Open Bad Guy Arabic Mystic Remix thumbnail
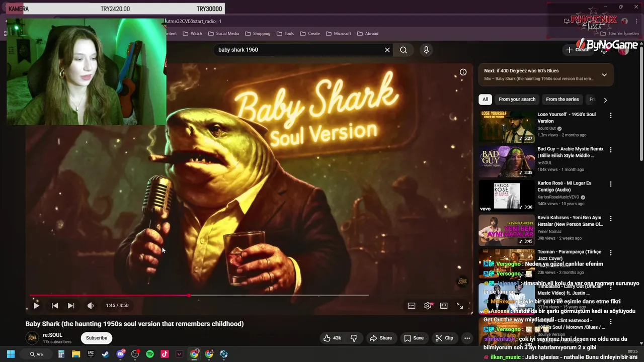 pyautogui.click(x=507, y=161)
